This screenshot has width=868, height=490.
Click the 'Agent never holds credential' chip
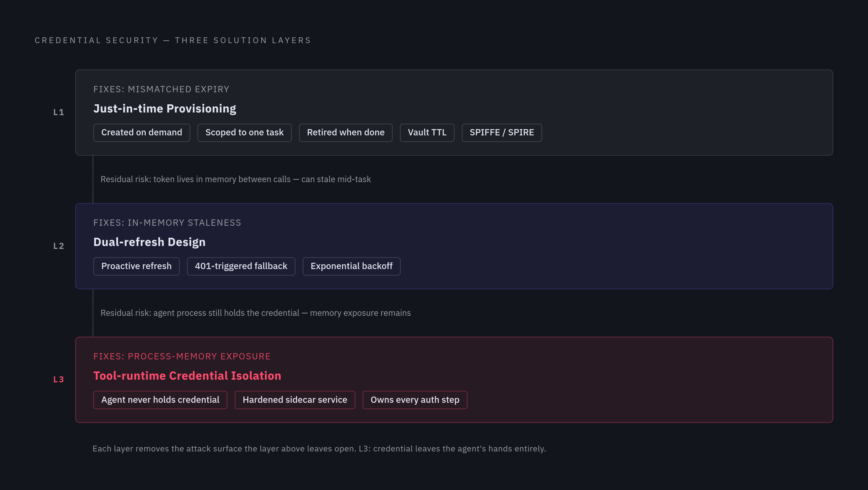[160, 400]
